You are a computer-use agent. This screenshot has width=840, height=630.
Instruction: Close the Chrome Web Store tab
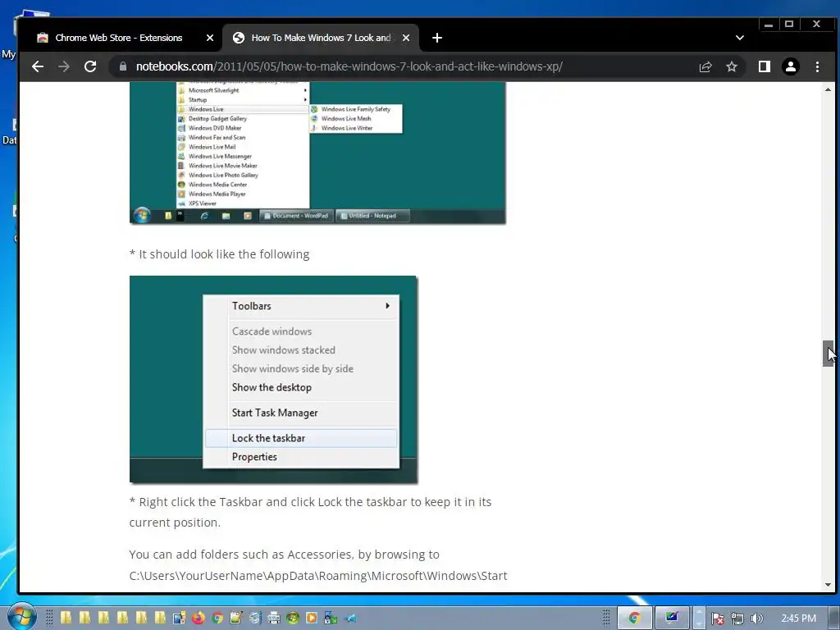pos(209,38)
